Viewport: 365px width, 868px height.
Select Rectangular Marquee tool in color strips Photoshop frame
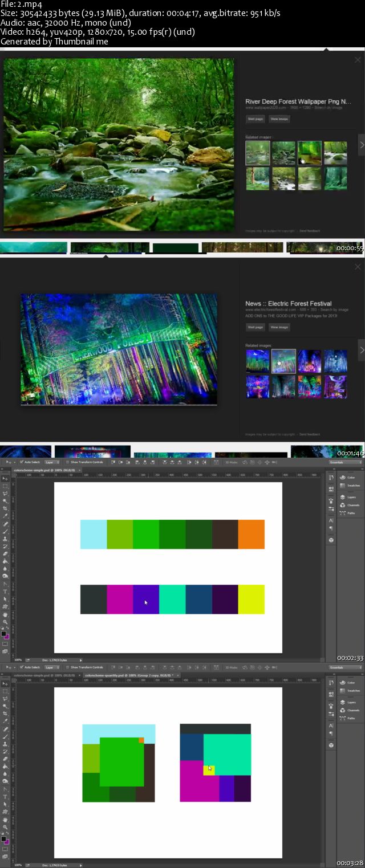(x=5, y=486)
